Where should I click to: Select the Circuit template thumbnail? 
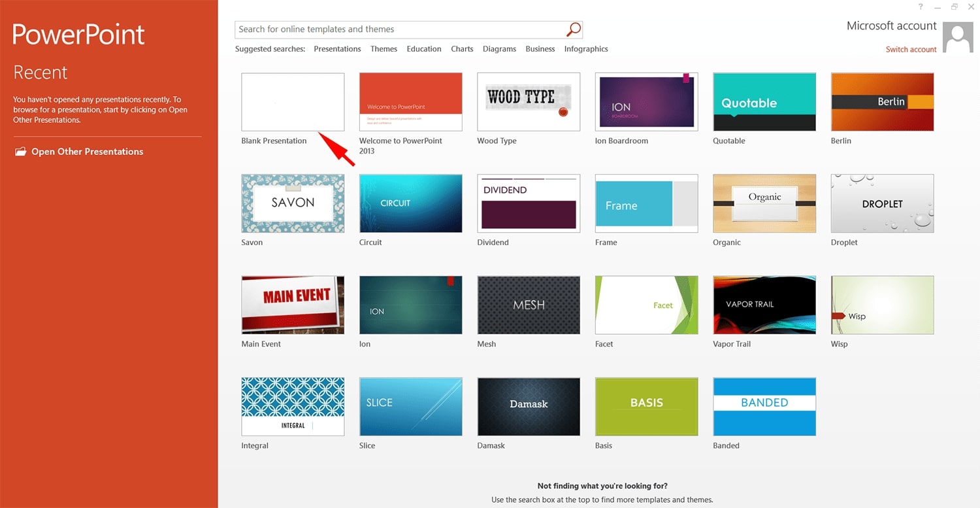point(411,203)
